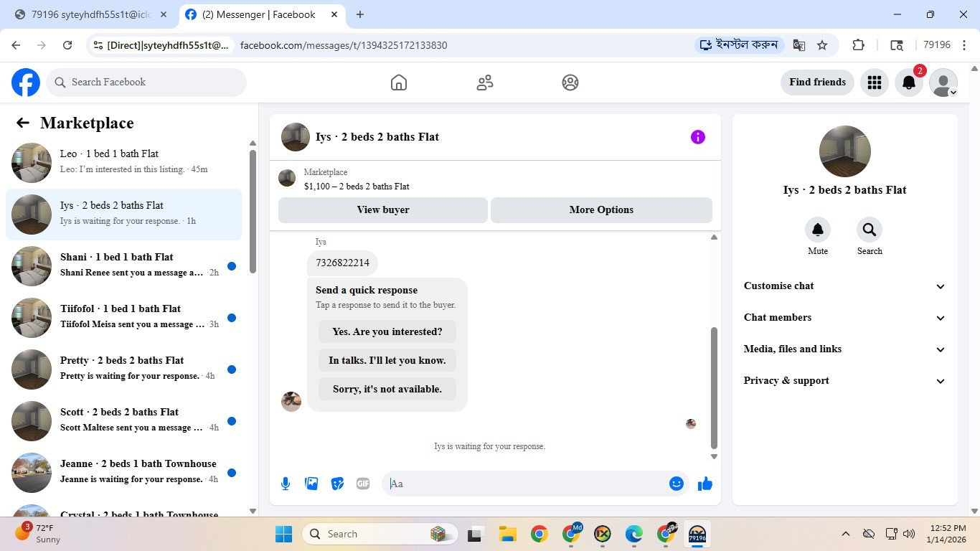Open weather widget showing 72°F Sunny
The width and height of the screenshot is (980, 551).
click(x=39, y=534)
